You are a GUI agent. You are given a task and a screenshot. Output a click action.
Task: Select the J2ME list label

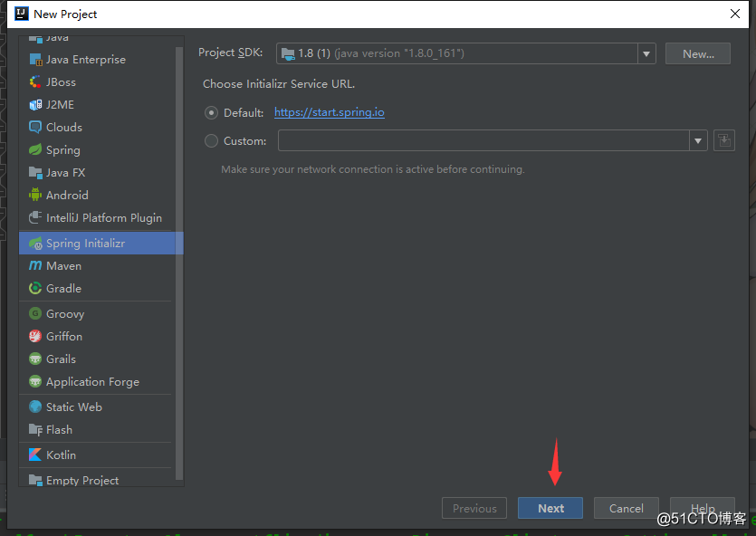tap(61, 105)
